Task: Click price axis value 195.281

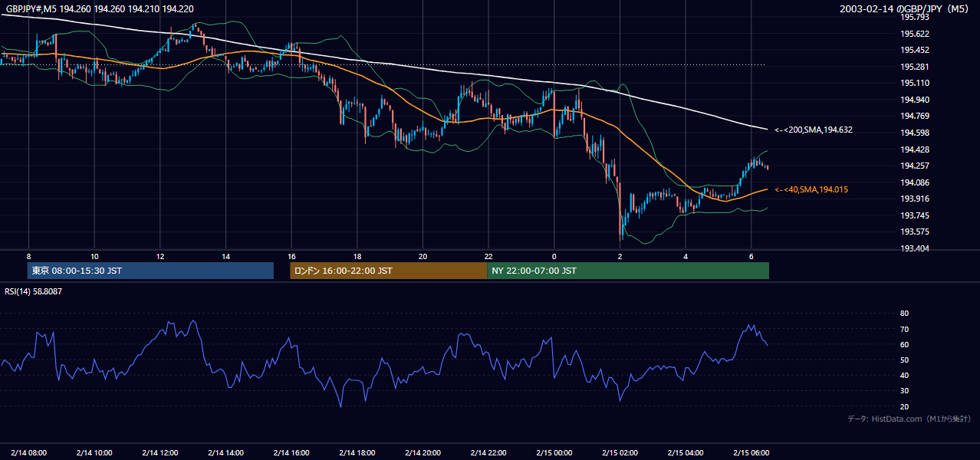Action: 915,67
